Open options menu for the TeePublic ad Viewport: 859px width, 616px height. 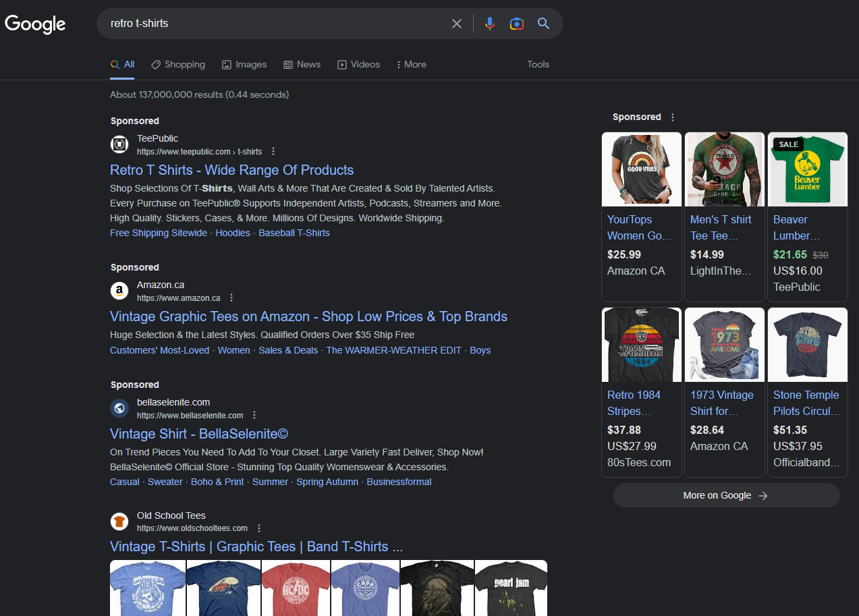[x=273, y=151]
